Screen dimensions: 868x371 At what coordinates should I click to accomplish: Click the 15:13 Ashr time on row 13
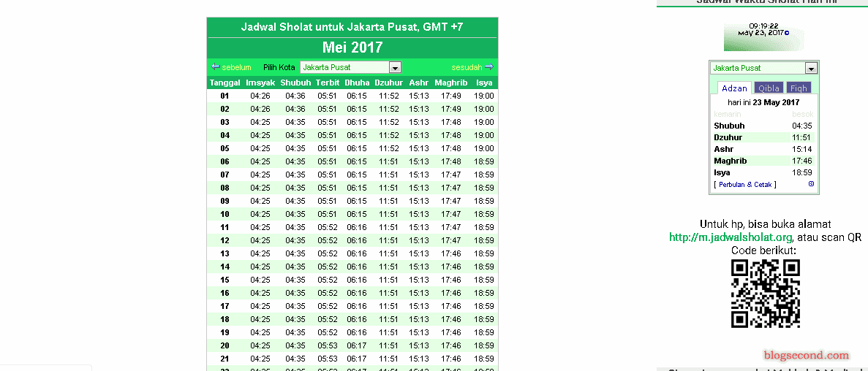[419, 253]
